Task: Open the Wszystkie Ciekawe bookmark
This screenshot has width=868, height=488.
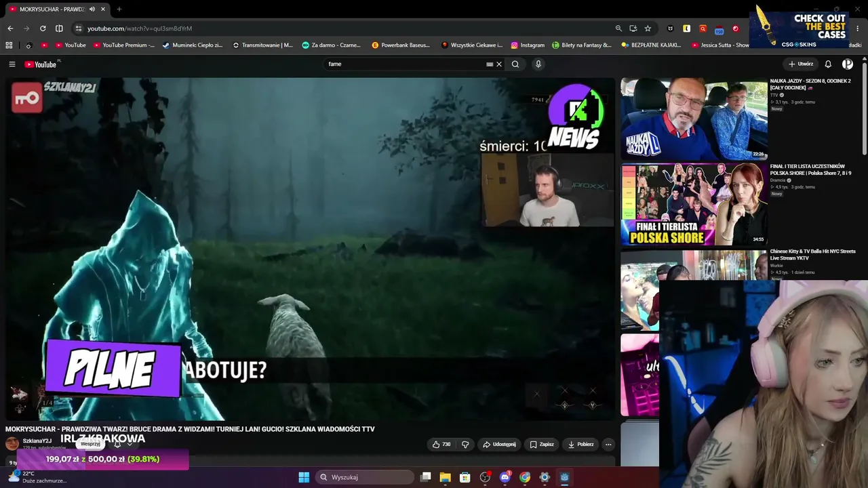Action: pyautogui.click(x=472, y=45)
